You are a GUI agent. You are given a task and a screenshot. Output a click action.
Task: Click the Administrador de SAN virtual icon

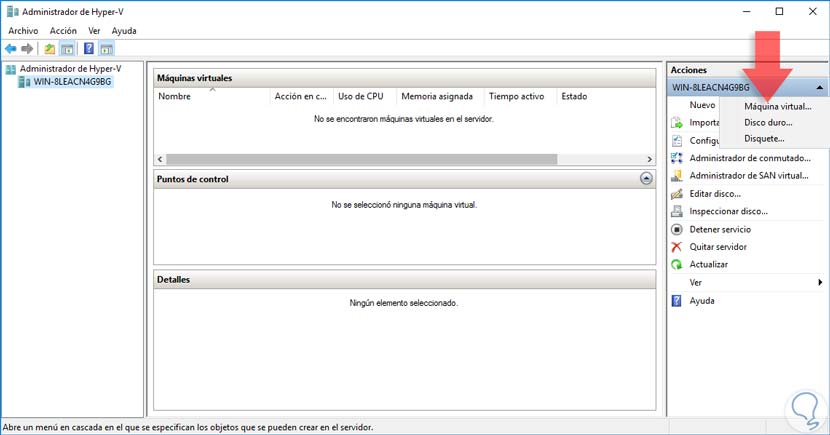(x=676, y=176)
